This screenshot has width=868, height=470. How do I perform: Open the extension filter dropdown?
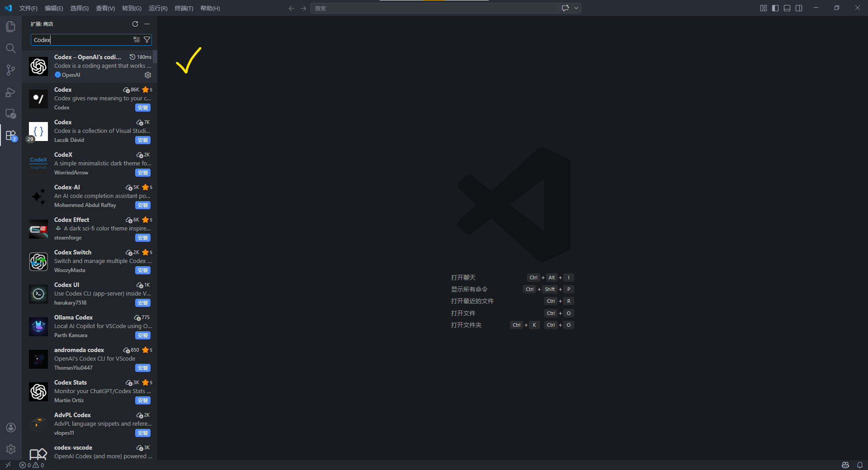[147, 40]
